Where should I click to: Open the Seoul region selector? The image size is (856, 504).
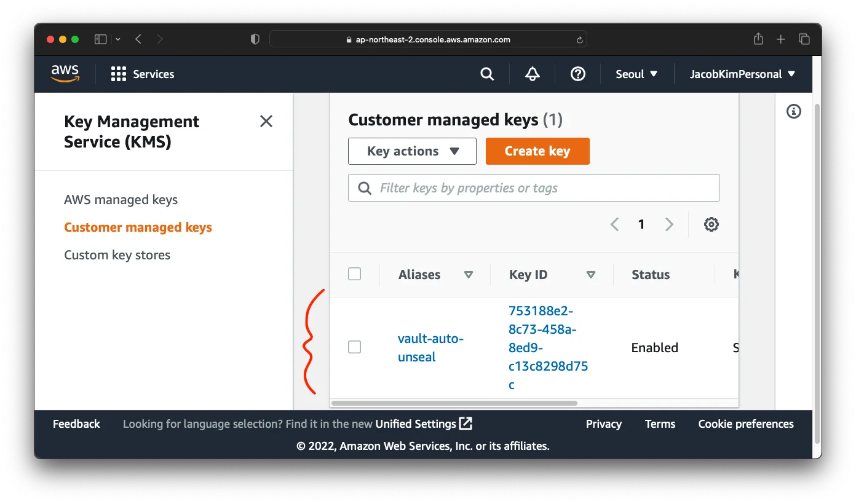636,74
